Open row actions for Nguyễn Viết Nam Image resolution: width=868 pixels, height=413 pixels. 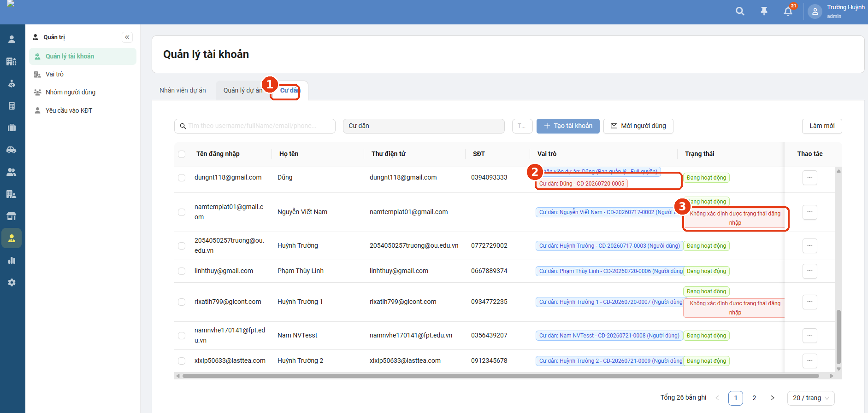coord(810,212)
